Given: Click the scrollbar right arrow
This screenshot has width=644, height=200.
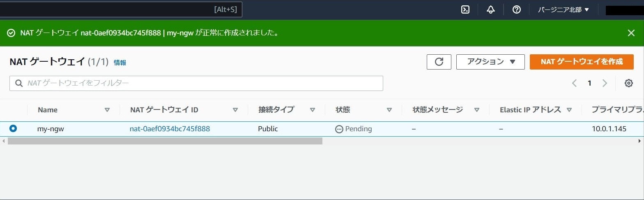Looking at the screenshot, I should tap(640, 141).
